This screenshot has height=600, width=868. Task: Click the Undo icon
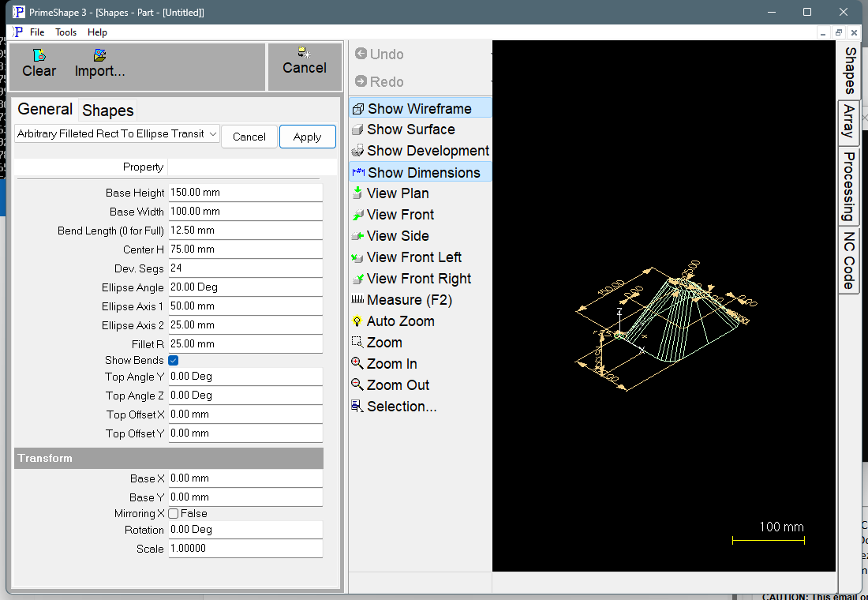point(361,54)
